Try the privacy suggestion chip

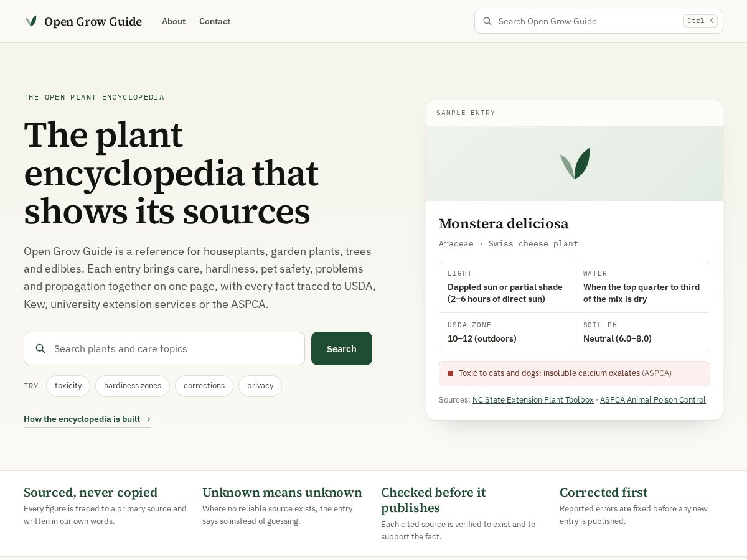pyautogui.click(x=260, y=386)
